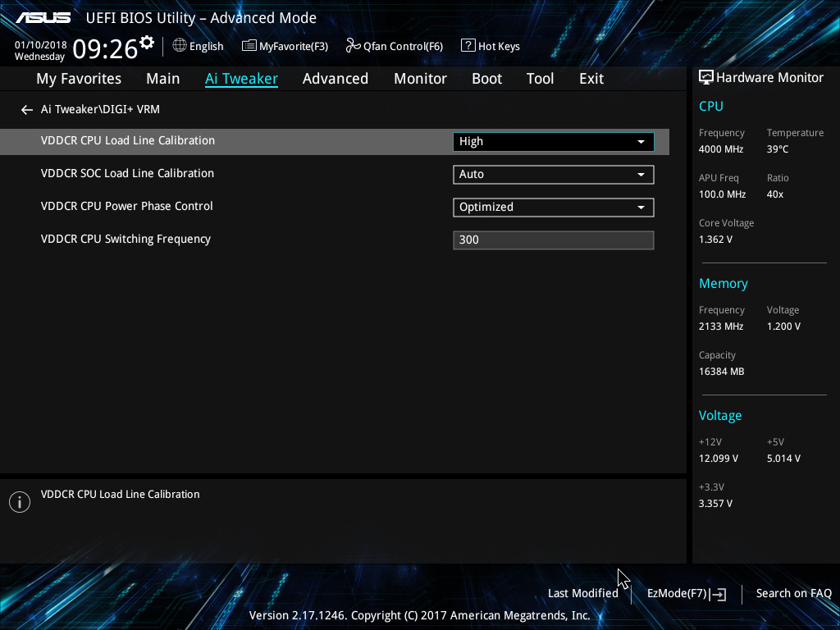Open VDDCR CPU Power Phase Control dropdown
The height and width of the screenshot is (630, 840).
(554, 208)
